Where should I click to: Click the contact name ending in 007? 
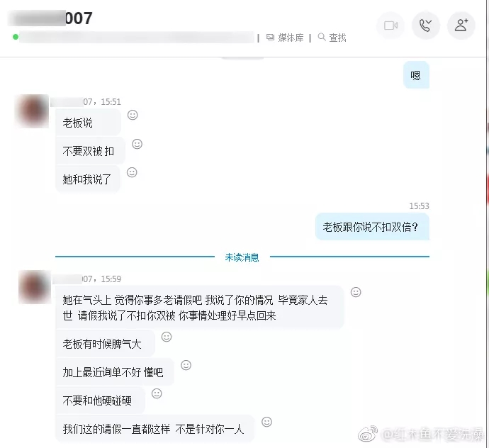coord(50,18)
